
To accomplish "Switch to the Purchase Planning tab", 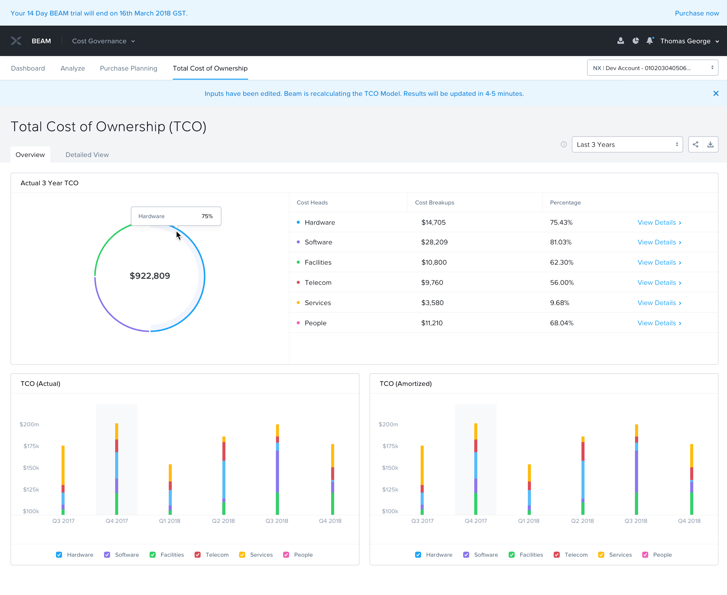I will point(128,68).
